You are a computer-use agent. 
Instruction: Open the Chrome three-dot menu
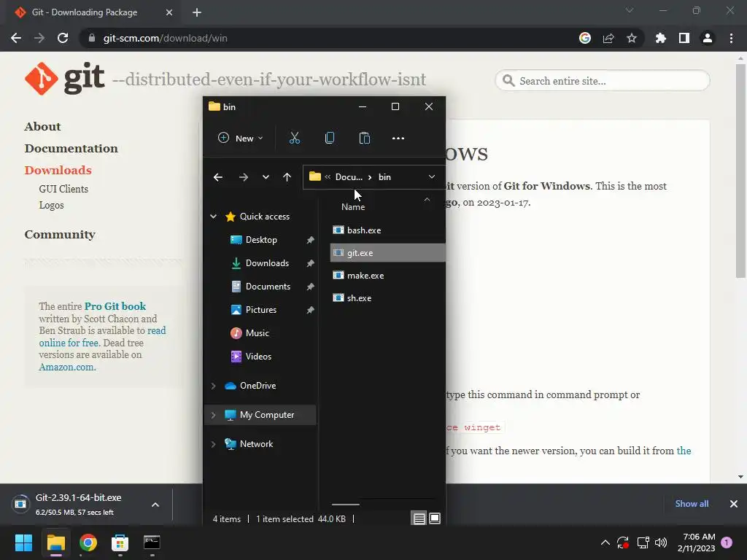pos(731,38)
